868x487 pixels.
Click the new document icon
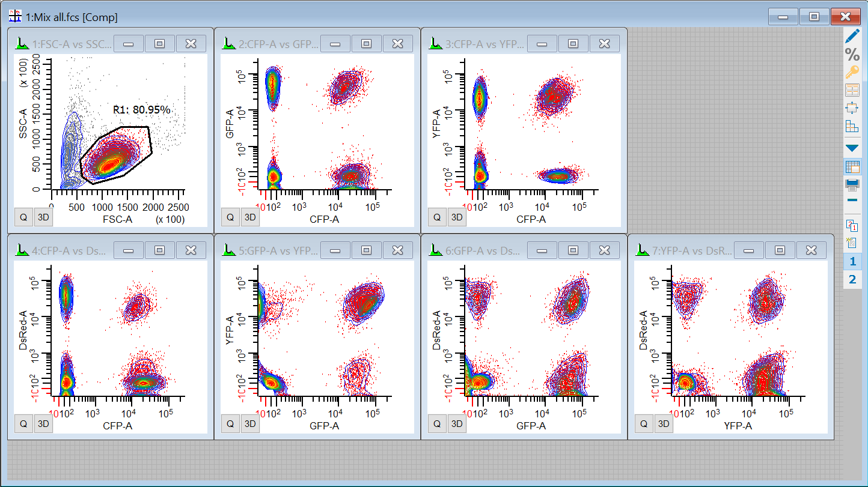(x=852, y=243)
